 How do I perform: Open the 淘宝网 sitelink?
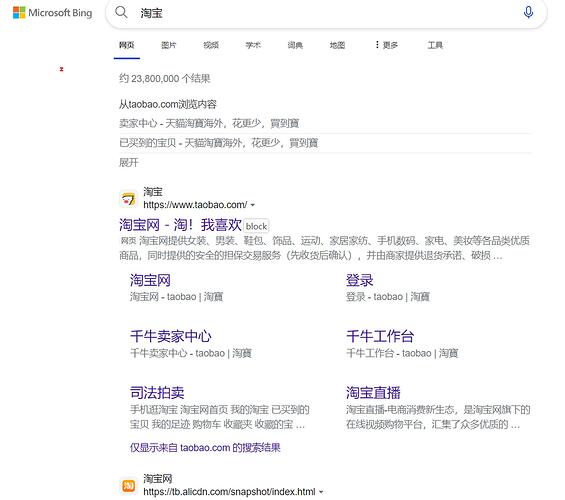(150, 280)
